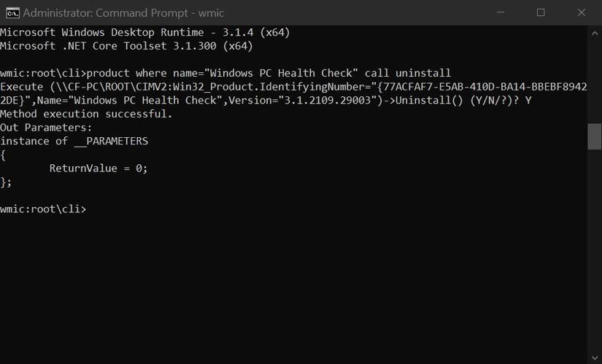Screen dimensions: 602x364
Task: Click the Y answer after (Y/N/?)
Action: (x=528, y=100)
